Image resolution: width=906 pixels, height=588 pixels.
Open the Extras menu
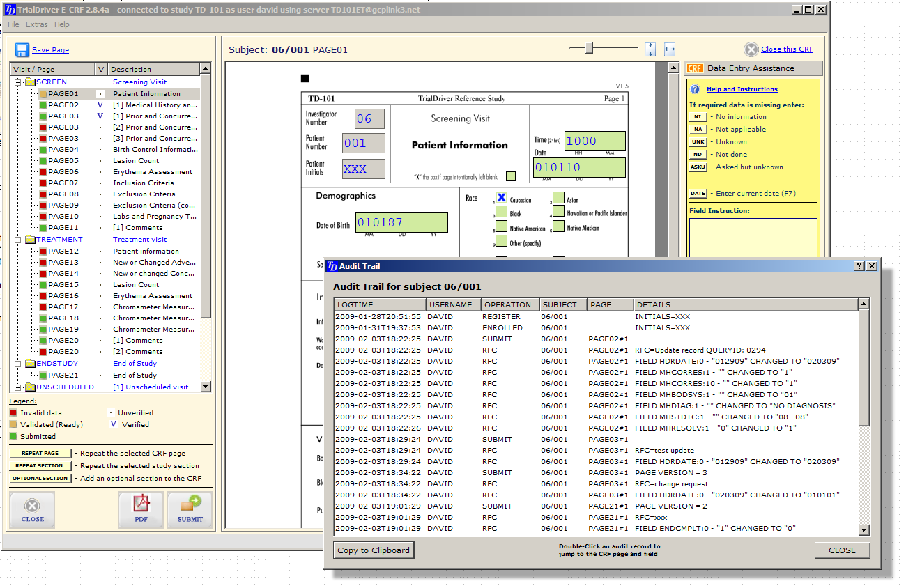click(x=37, y=24)
